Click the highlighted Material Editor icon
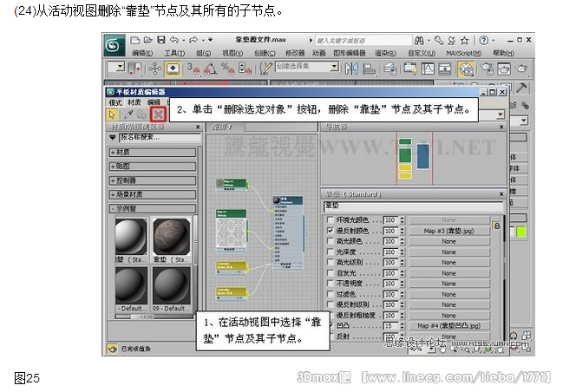 coord(466,69)
